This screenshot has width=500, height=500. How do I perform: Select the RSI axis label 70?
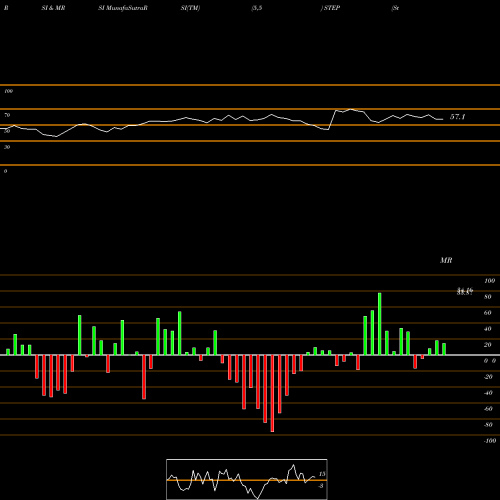(7, 115)
